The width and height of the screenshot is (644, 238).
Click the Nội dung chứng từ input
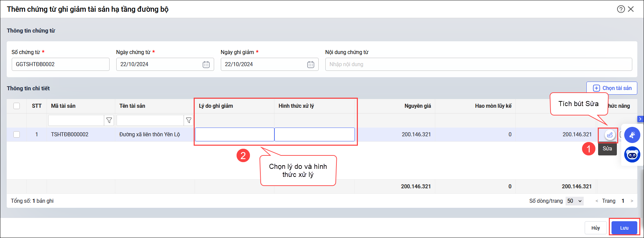click(478, 64)
